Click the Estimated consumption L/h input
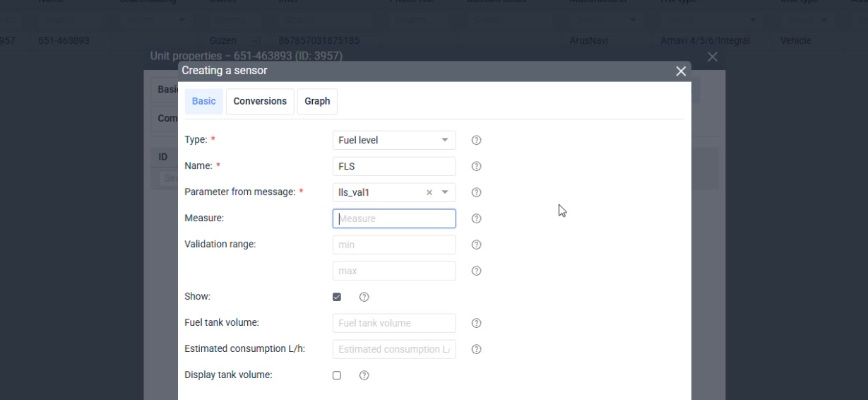The image size is (868, 400). 394,349
